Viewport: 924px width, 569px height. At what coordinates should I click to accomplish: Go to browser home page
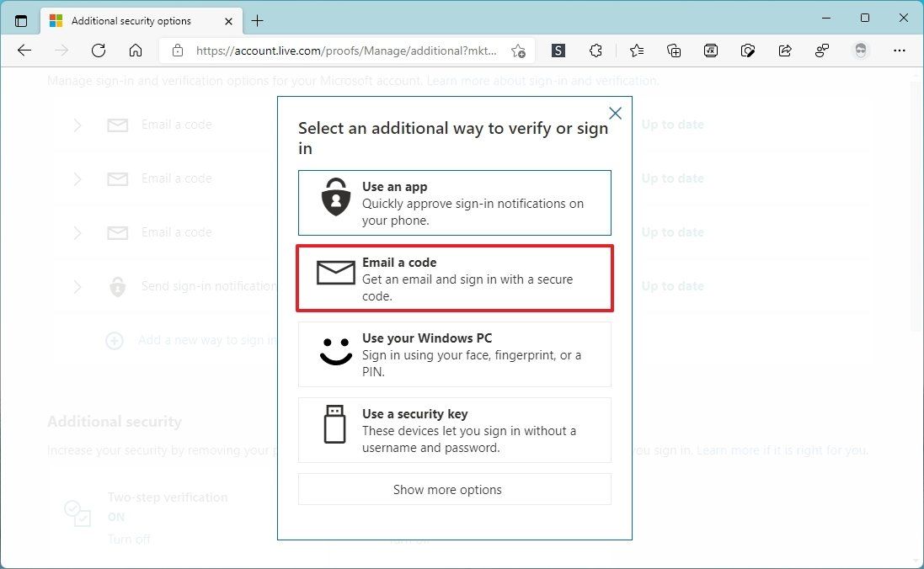136,51
